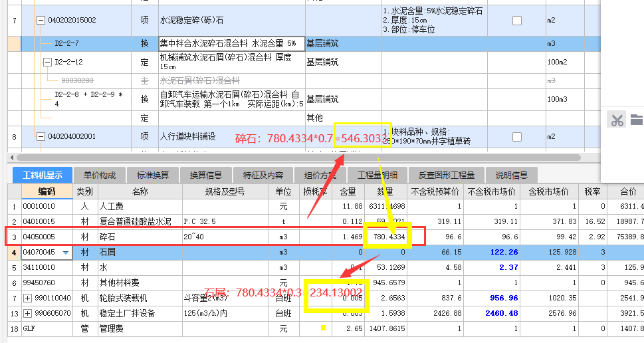Tick the checkbox in the 人行道块料铺设 row

pyautogui.click(x=516, y=136)
